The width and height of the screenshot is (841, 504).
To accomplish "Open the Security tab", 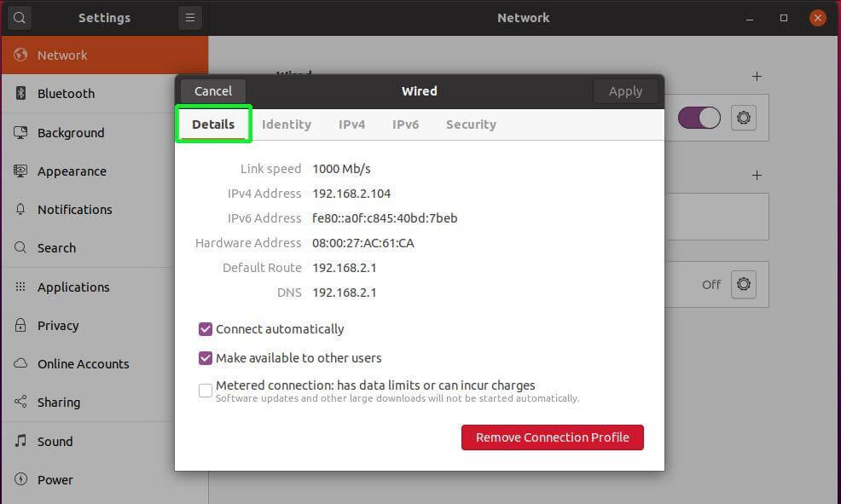I will pyautogui.click(x=471, y=125).
